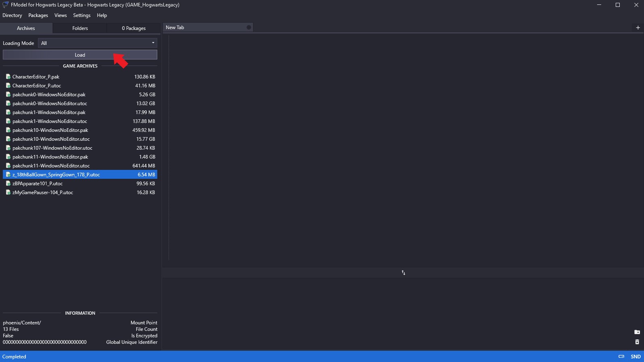Click the file icon beside zBPApparate101_P.utoc

[8, 183]
